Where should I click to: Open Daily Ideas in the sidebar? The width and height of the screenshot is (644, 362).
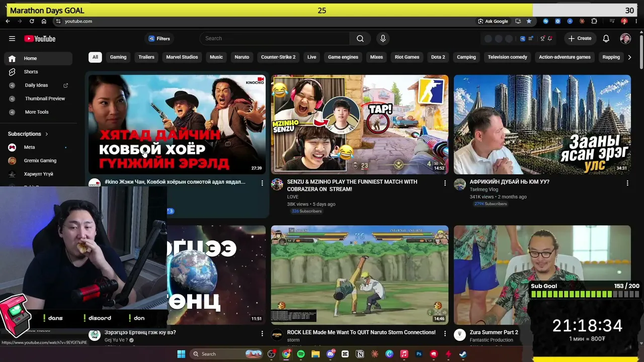(x=38, y=85)
